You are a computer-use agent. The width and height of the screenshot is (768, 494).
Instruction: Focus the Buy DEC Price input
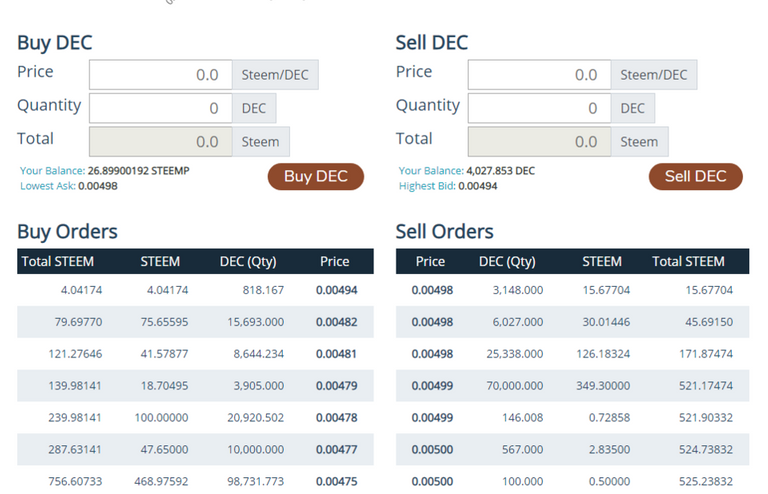(x=161, y=75)
